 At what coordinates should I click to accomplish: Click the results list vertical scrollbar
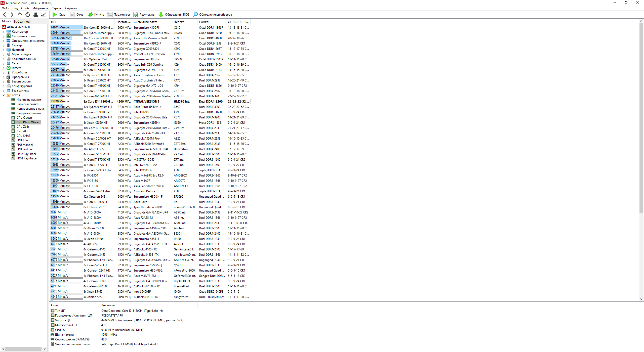[x=641, y=118]
